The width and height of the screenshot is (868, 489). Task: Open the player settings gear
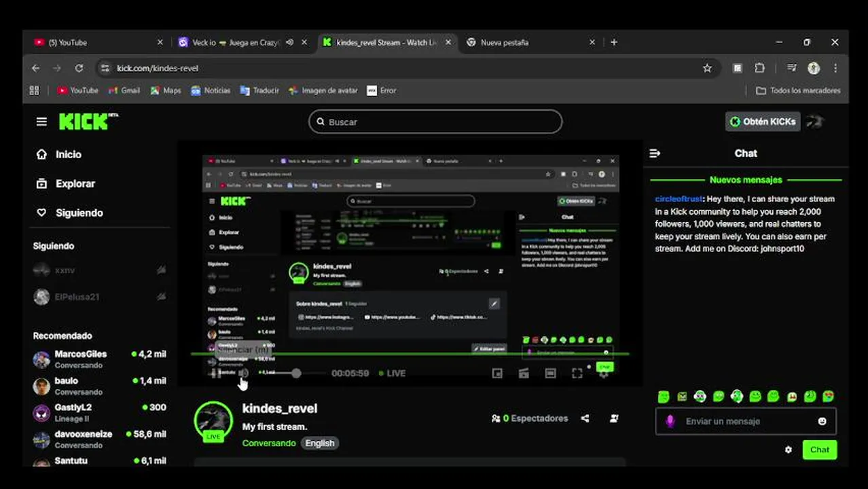coord(603,374)
